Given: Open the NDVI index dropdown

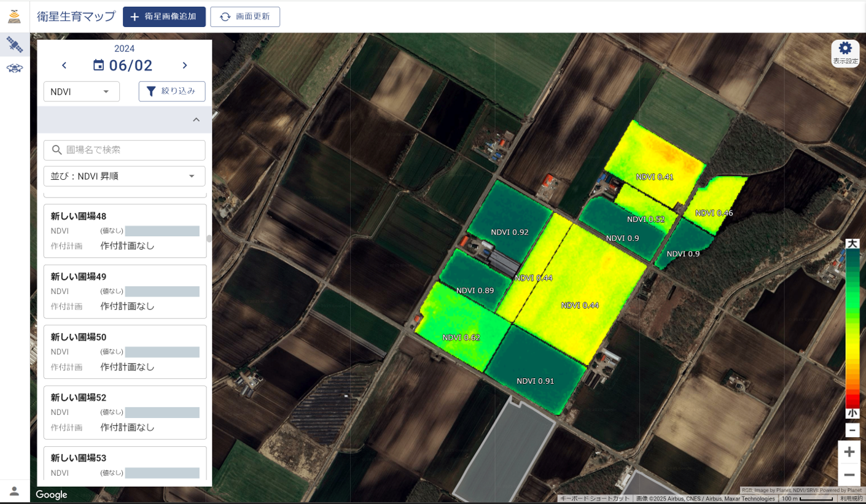Looking at the screenshot, I should (81, 91).
